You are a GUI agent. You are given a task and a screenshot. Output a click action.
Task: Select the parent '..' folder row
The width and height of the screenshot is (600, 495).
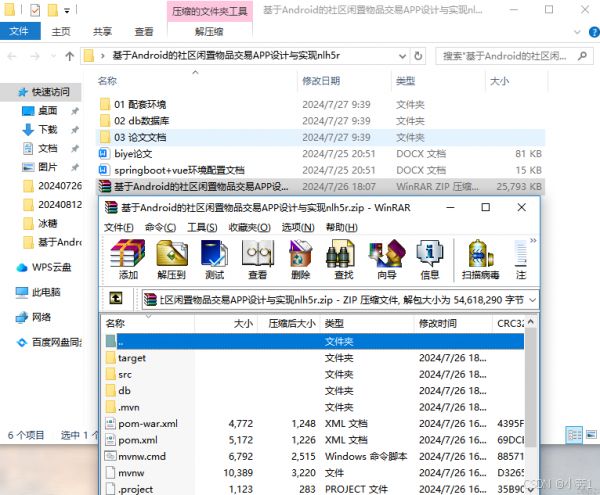coord(315,341)
